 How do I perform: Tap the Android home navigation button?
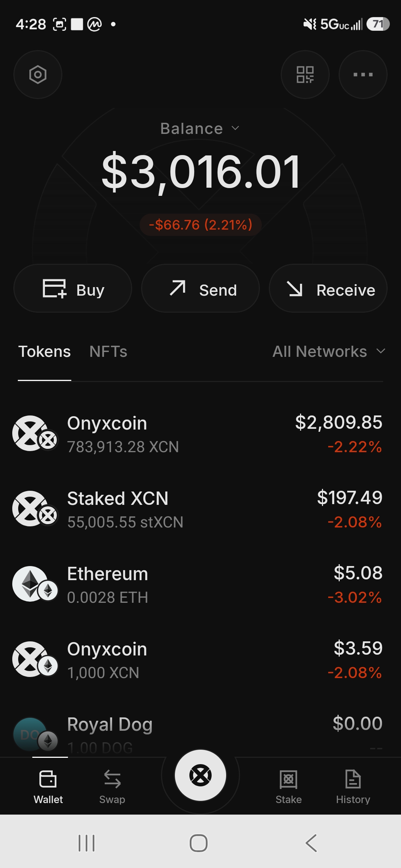click(199, 843)
